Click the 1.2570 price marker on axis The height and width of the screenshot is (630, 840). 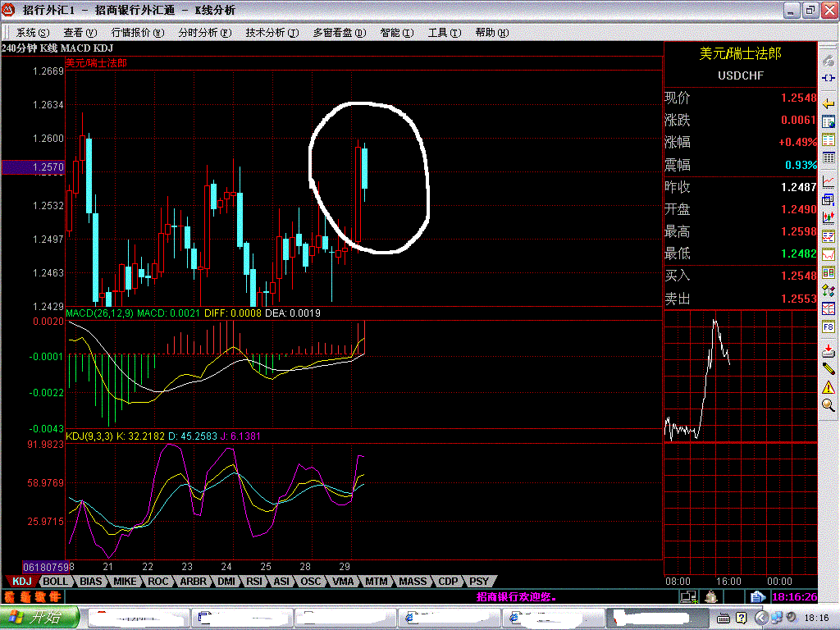click(x=31, y=167)
